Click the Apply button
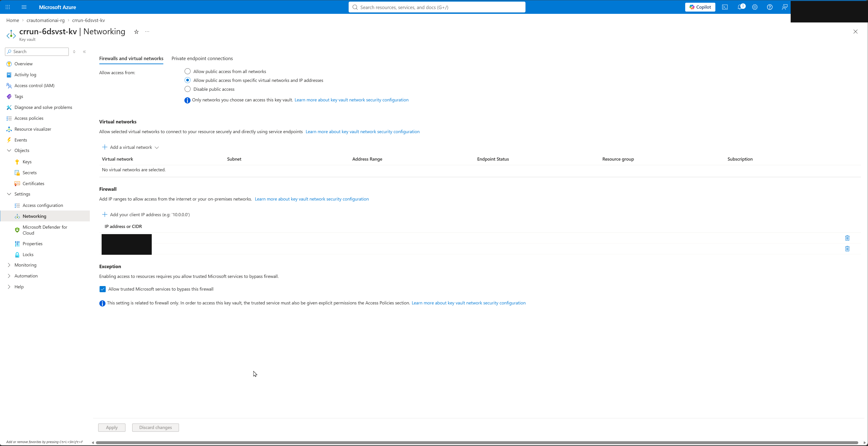The height and width of the screenshot is (446, 868). pos(112,427)
